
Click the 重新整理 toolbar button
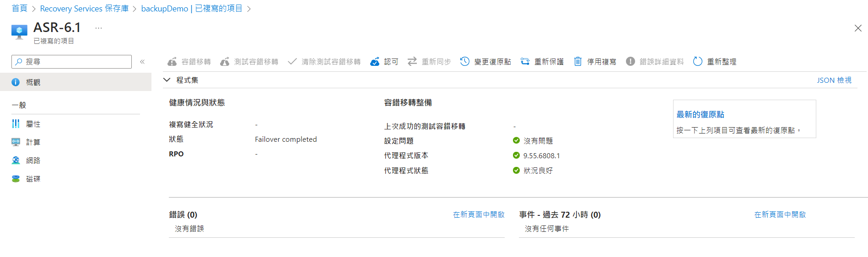[x=715, y=61]
